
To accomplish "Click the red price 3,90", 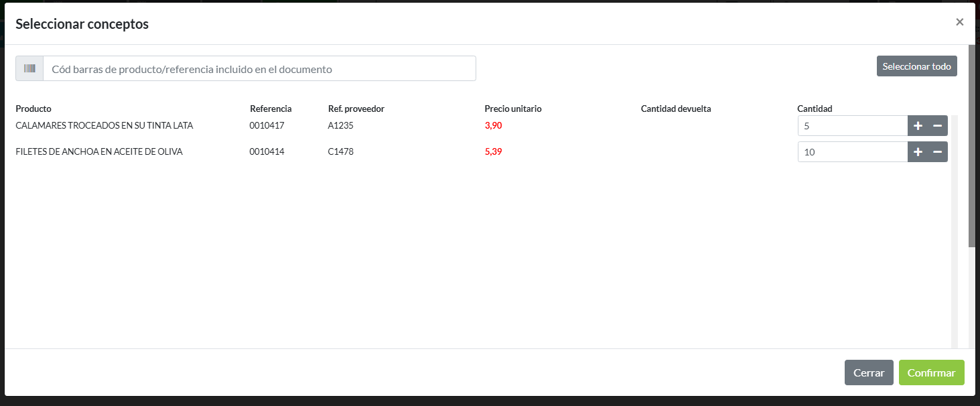I will (493, 126).
